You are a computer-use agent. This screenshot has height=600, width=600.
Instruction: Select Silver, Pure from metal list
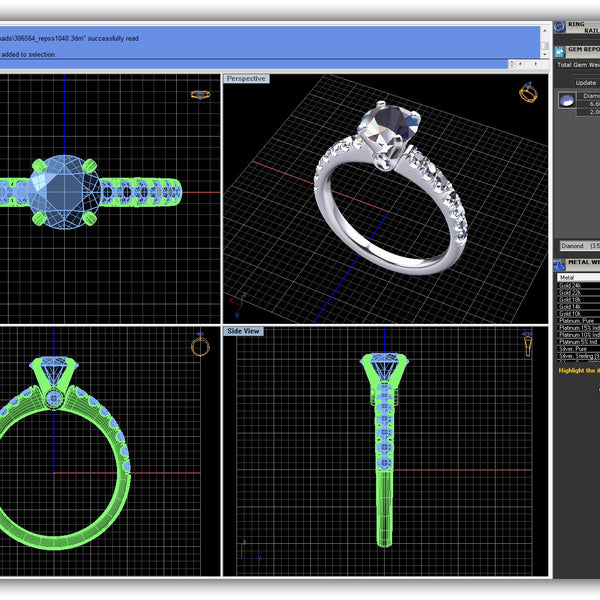click(576, 348)
